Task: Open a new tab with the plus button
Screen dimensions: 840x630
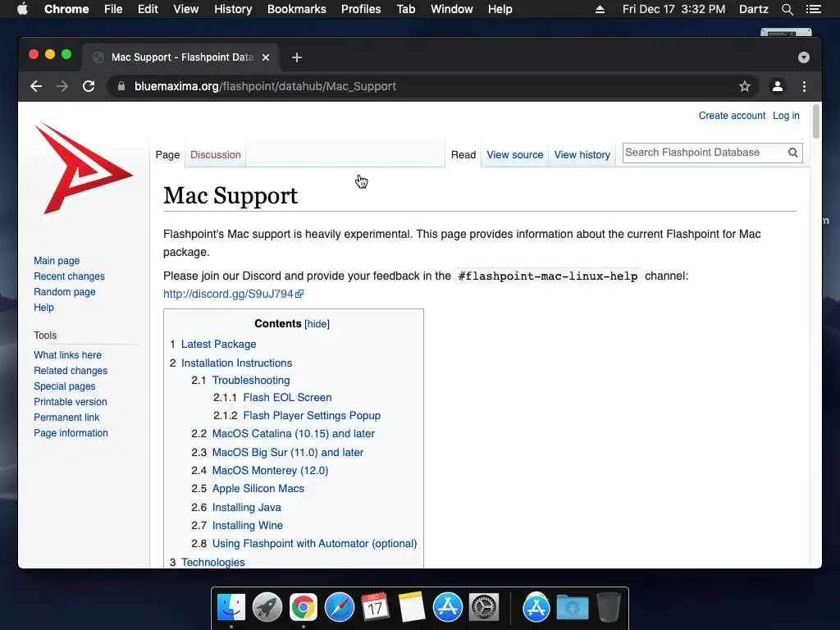Action: [297, 57]
